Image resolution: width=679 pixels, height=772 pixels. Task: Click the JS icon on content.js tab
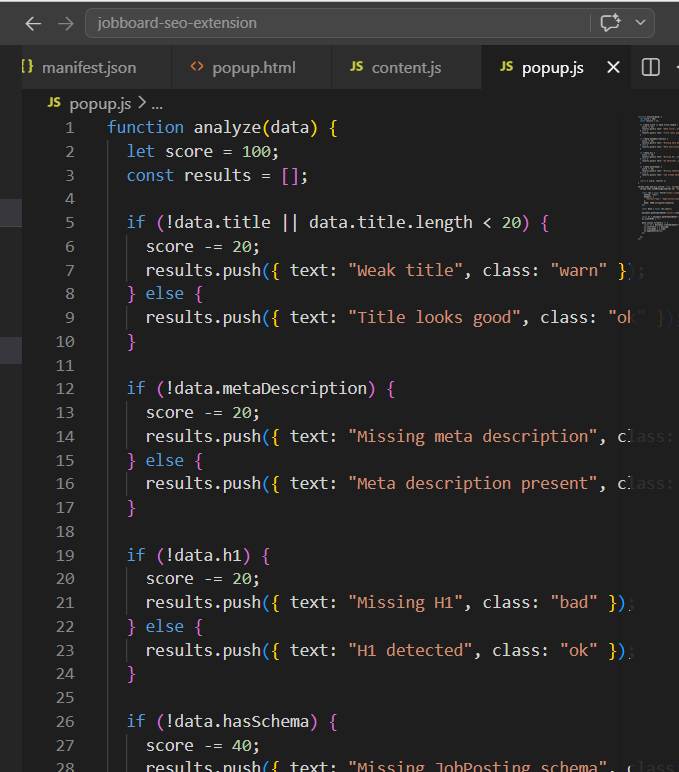356,68
